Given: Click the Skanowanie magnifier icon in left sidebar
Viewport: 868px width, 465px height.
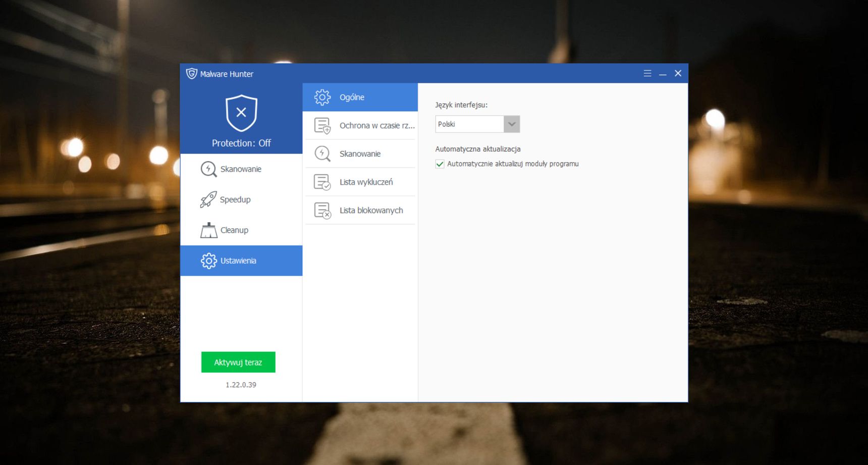Looking at the screenshot, I should point(208,169).
